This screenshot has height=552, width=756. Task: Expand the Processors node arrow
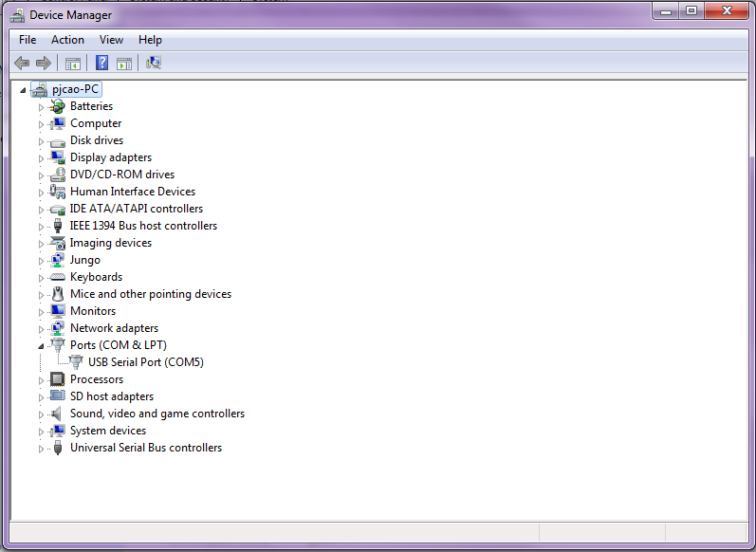pyautogui.click(x=41, y=380)
